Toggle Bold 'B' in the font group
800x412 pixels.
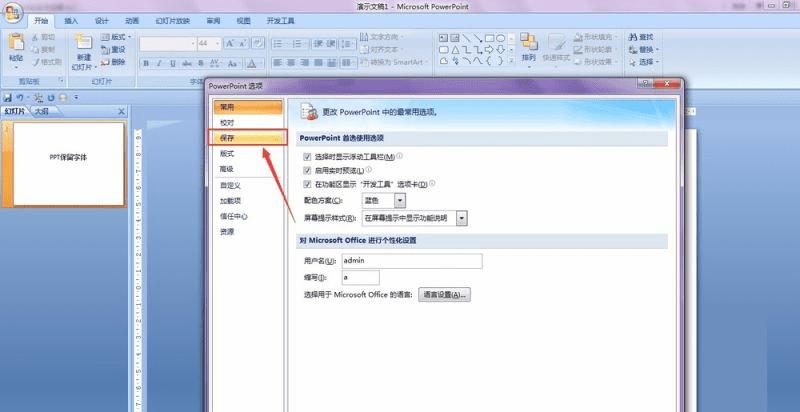click(x=146, y=64)
